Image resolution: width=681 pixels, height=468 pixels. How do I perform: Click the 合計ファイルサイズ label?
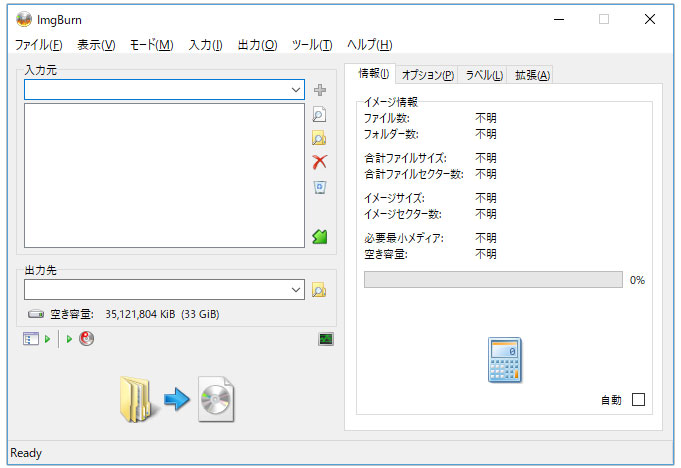[405, 158]
